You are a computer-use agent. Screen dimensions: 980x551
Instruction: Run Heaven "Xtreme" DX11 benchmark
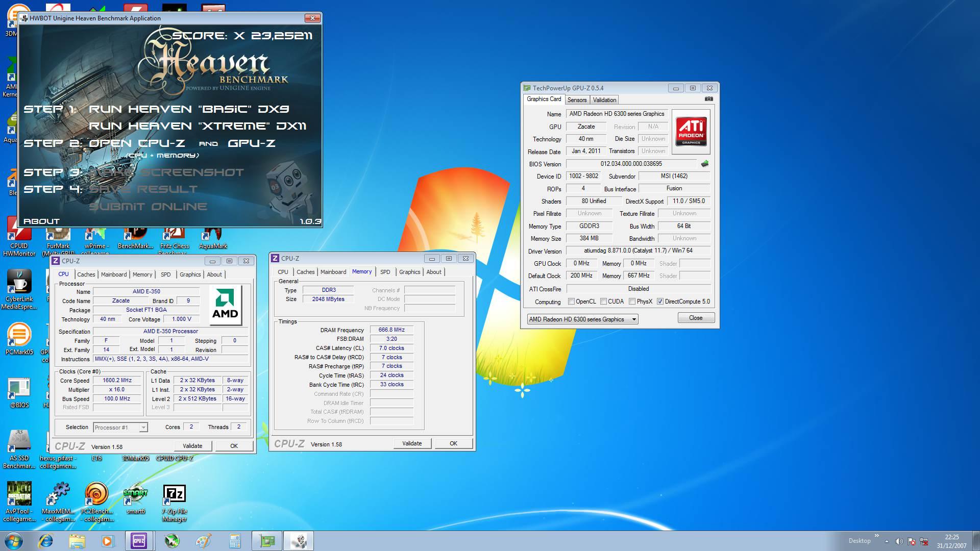coord(198,126)
